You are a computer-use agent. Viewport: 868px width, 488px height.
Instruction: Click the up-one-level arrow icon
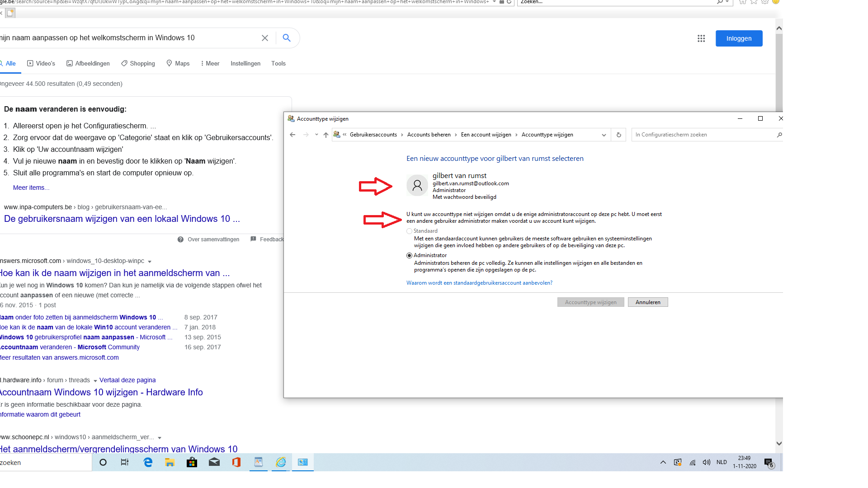coord(325,135)
